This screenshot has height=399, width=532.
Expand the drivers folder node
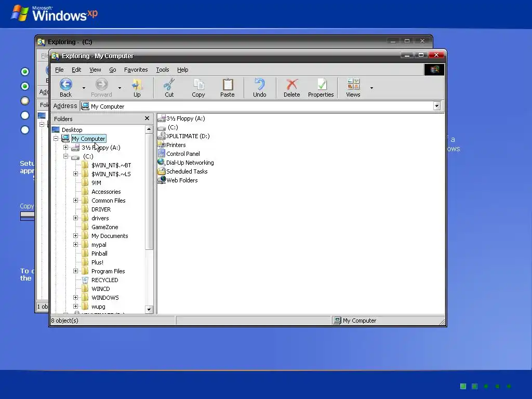click(76, 218)
